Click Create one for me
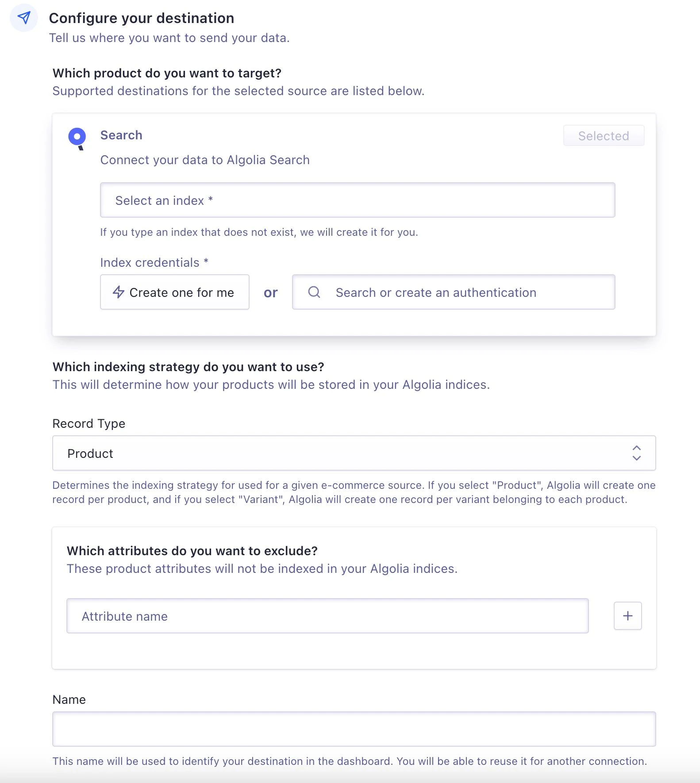The width and height of the screenshot is (700, 783). coord(174,292)
